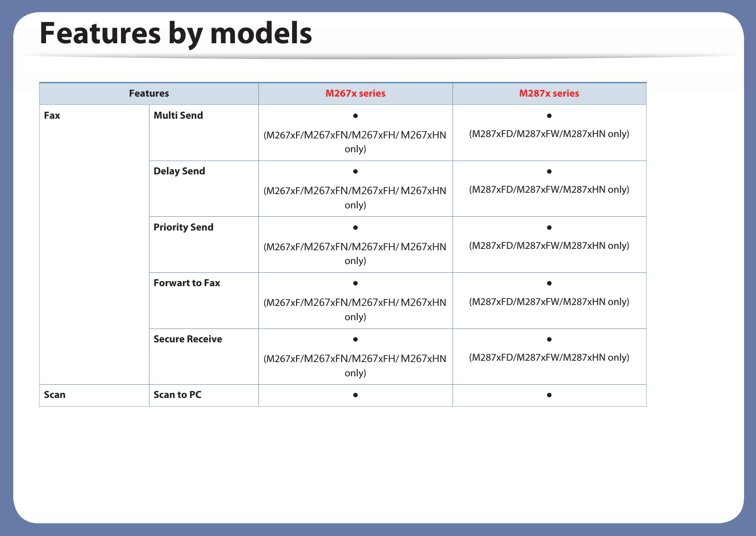Click the 'Priority Send' feature label
This screenshot has width=756, height=536.
click(x=183, y=227)
